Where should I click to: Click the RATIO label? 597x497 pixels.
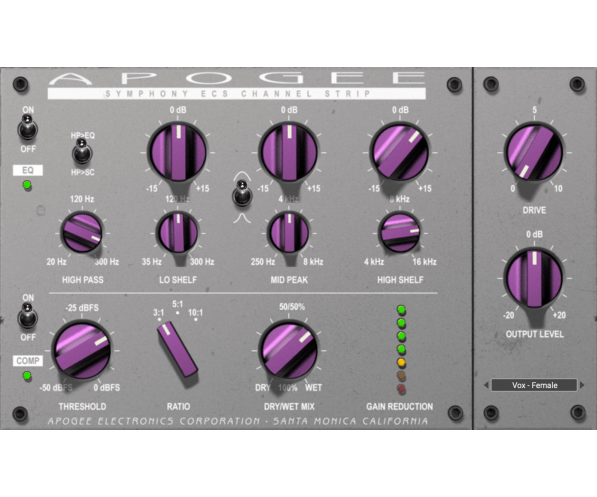(178, 406)
